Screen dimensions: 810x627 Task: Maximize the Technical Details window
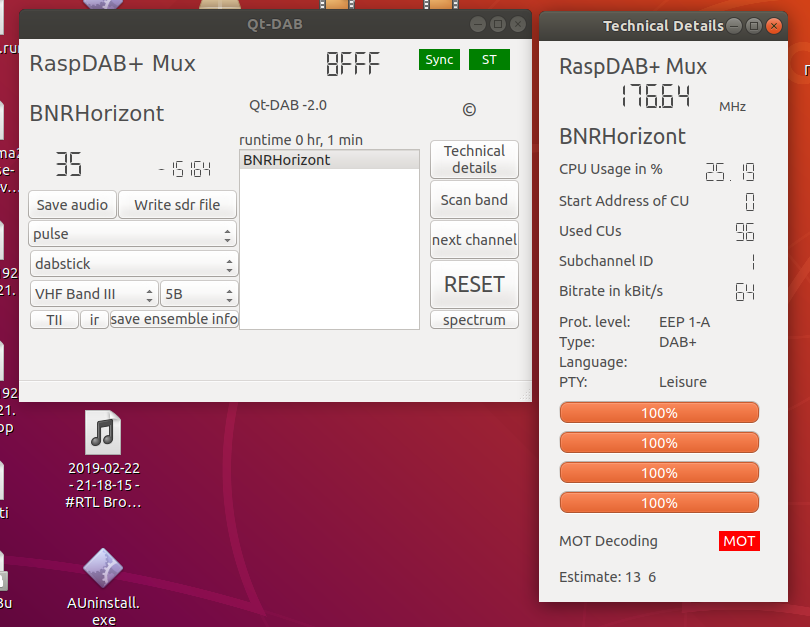754,26
